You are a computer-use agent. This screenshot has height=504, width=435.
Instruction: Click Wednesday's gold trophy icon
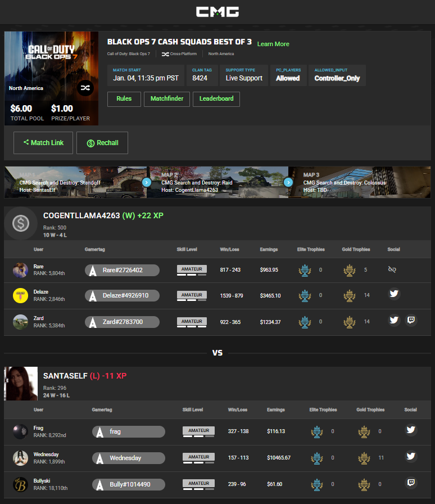click(x=364, y=458)
